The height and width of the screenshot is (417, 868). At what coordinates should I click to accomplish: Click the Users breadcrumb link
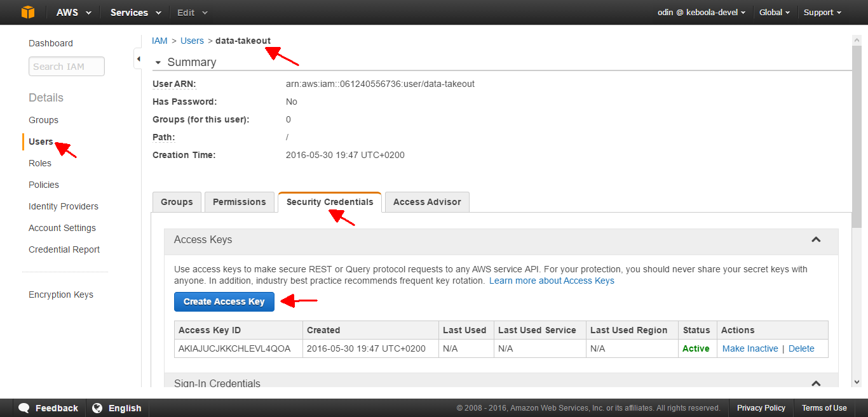[x=192, y=41]
